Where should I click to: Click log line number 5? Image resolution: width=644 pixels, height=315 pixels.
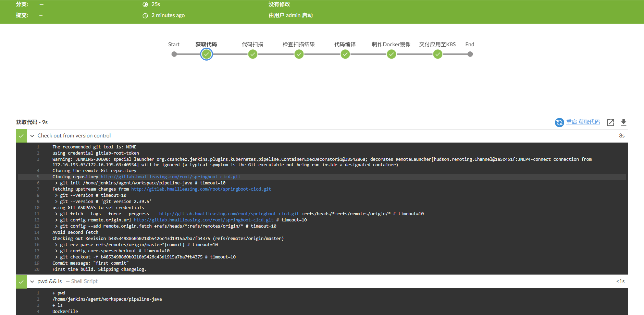[38, 177]
